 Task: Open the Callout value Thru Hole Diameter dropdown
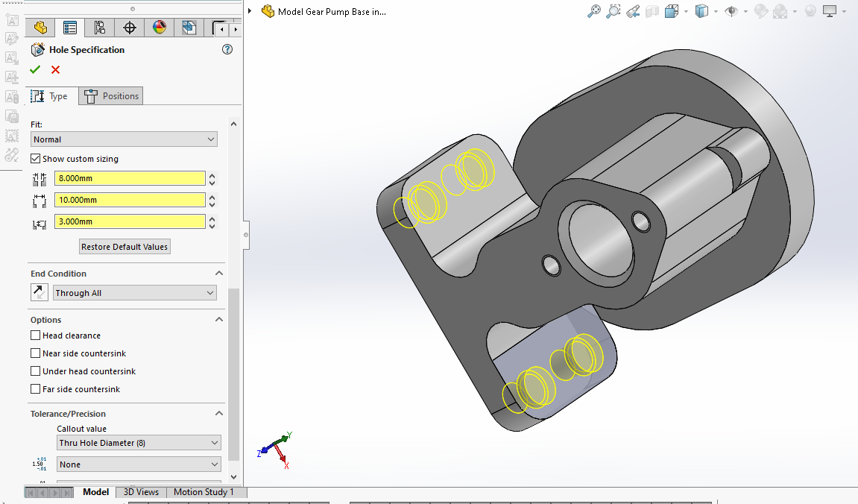coord(139,443)
